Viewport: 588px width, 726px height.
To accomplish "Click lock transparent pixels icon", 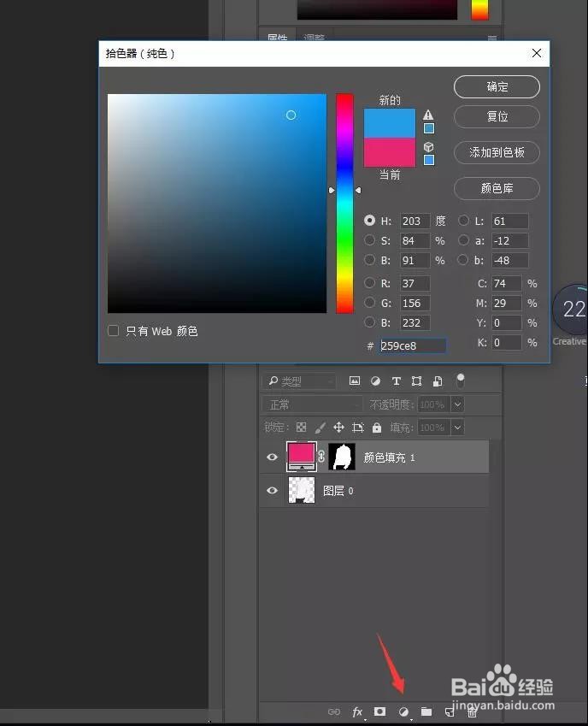I will (301, 427).
